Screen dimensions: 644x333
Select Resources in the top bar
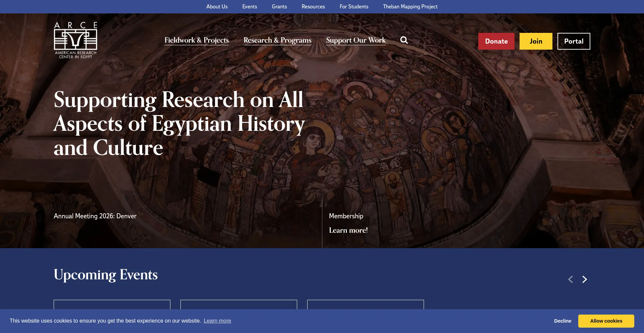tap(313, 7)
